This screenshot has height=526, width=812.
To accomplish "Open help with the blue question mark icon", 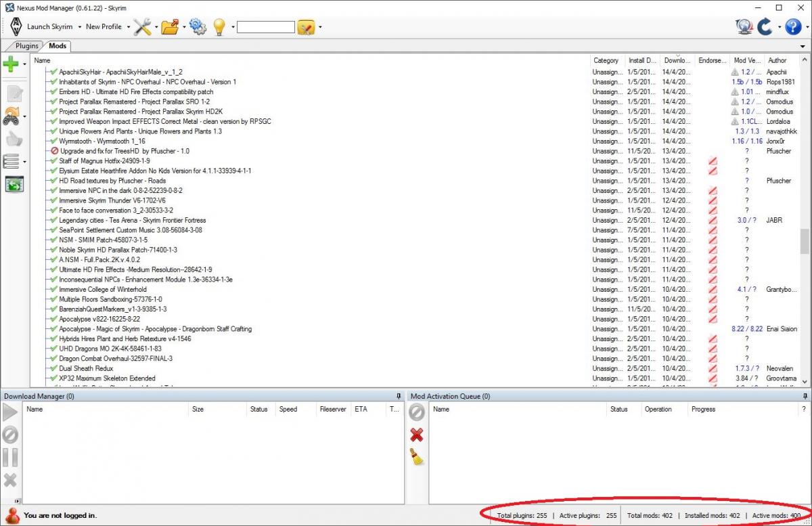I will tap(793, 26).
